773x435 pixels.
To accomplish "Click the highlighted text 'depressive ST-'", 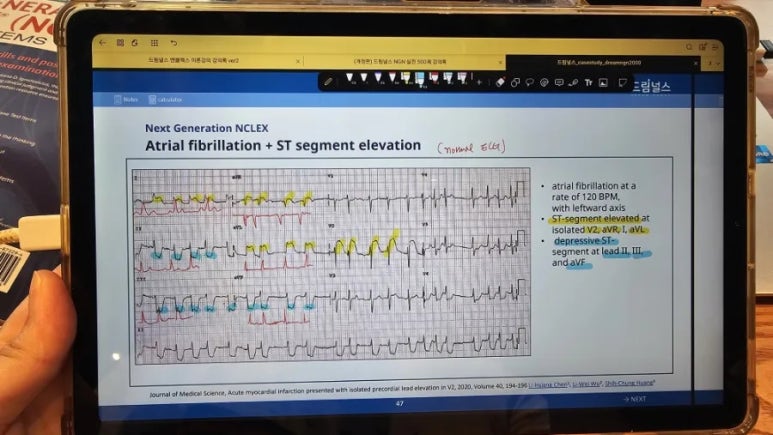I will 584,241.
